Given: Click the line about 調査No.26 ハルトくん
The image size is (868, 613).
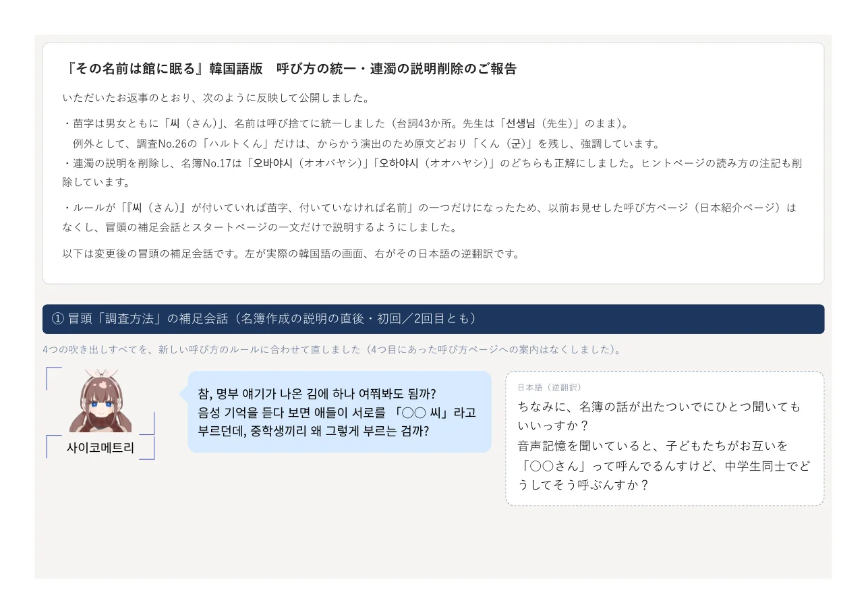Looking at the screenshot, I should (366, 144).
